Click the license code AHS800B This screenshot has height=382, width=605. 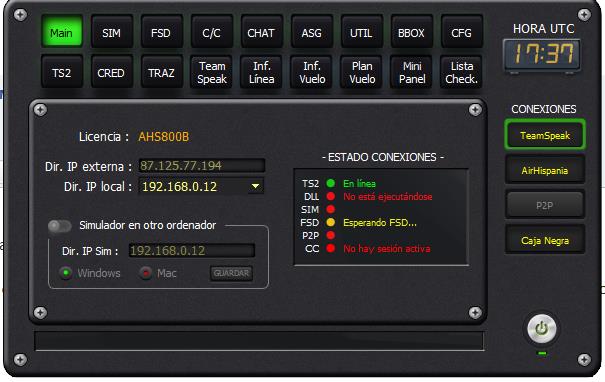pyautogui.click(x=164, y=137)
